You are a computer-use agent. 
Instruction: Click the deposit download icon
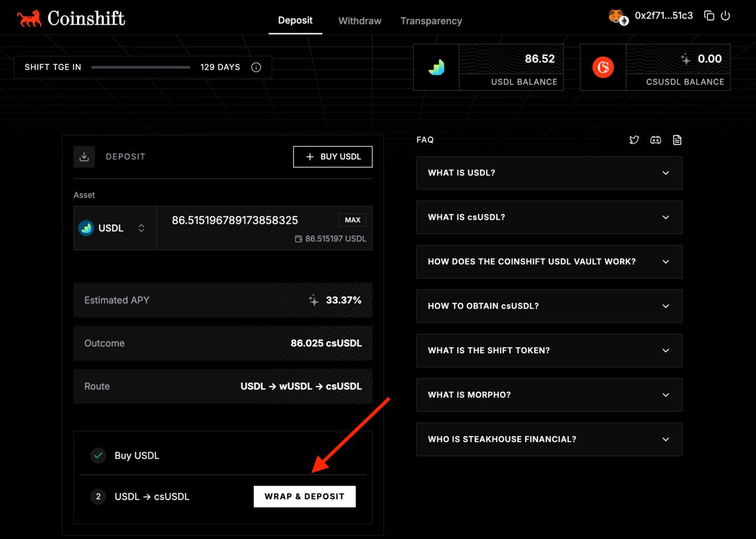click(84, 157)
